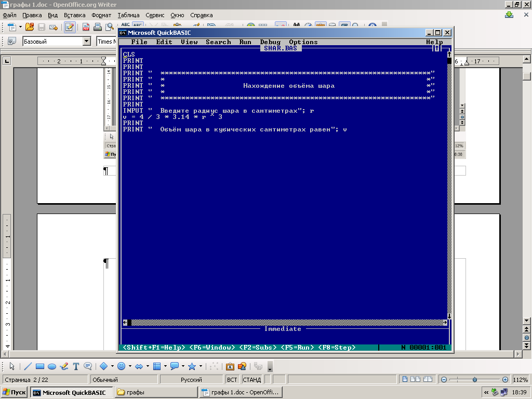Select Flowchart shapes tool
The height and width of the screenshot is (399, 532).
(x=157, y=366)
